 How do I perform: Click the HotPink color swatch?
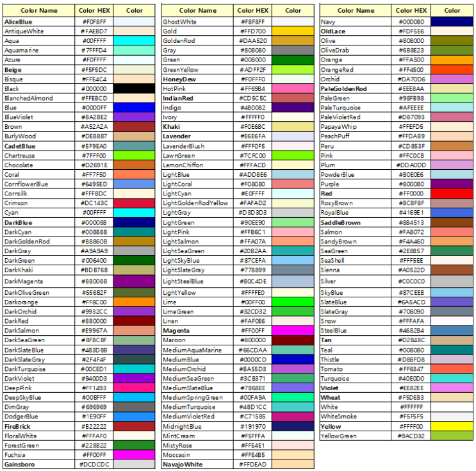[293, 88]
